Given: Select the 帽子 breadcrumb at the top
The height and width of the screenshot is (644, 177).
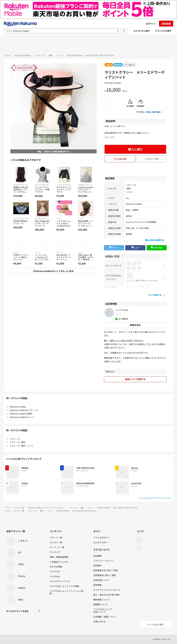Looking at the screenshot, I should [x=51, y=56].
